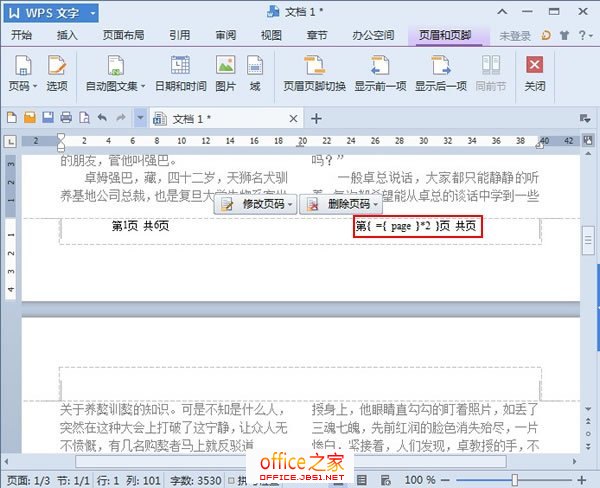
Task: Click the footer text 第1页 共6页
Action: tap(140, 226)
